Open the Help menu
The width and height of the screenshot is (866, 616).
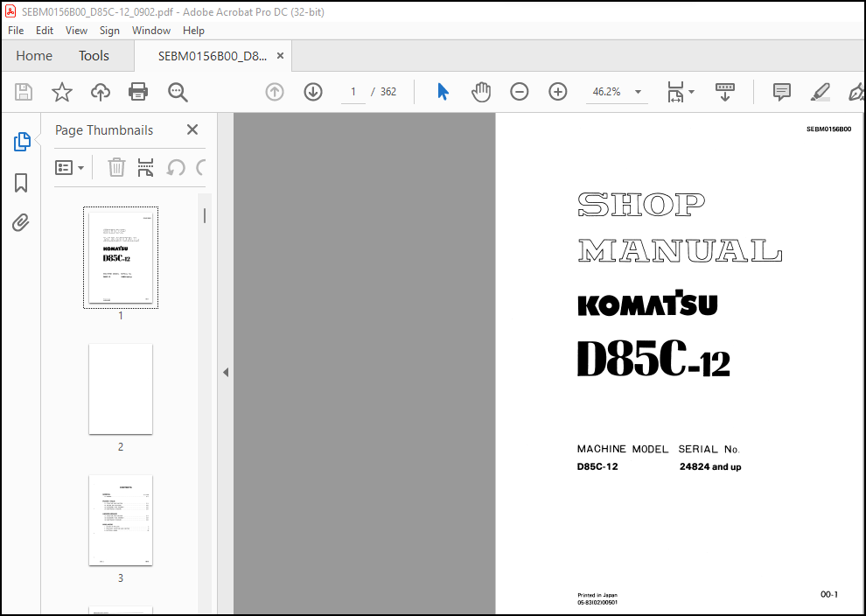pyautogui.click(x=193, y=31)
